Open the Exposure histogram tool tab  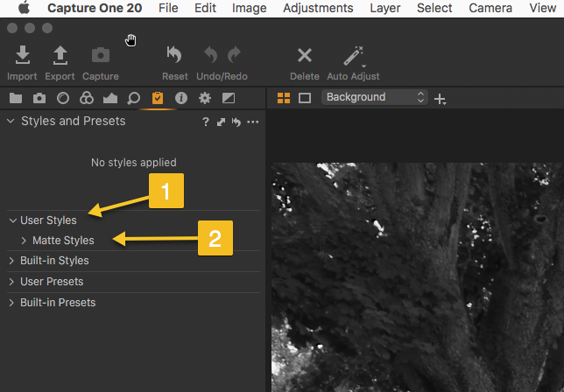tap(110, 98)
